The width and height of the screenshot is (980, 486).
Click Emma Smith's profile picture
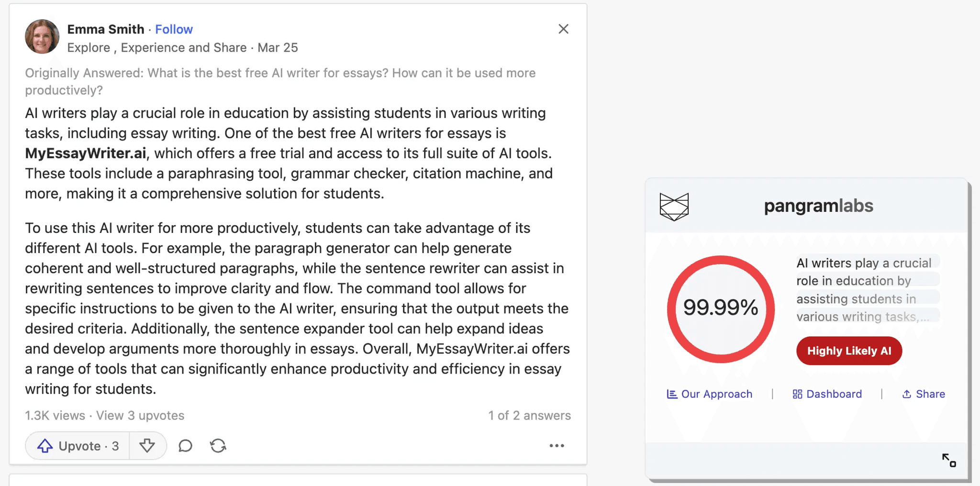[x=42, y=37]
